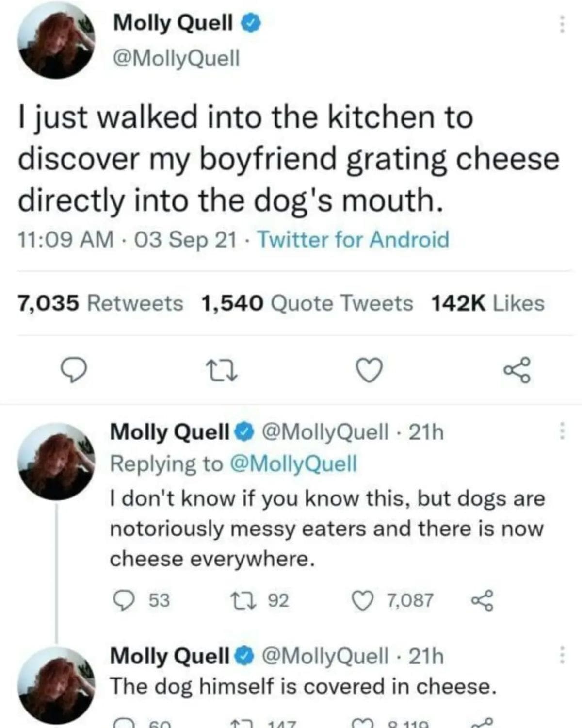Open more options on messy eaters reply
The height and width of the screenshot is (728, 582).
tap(562, 431)
